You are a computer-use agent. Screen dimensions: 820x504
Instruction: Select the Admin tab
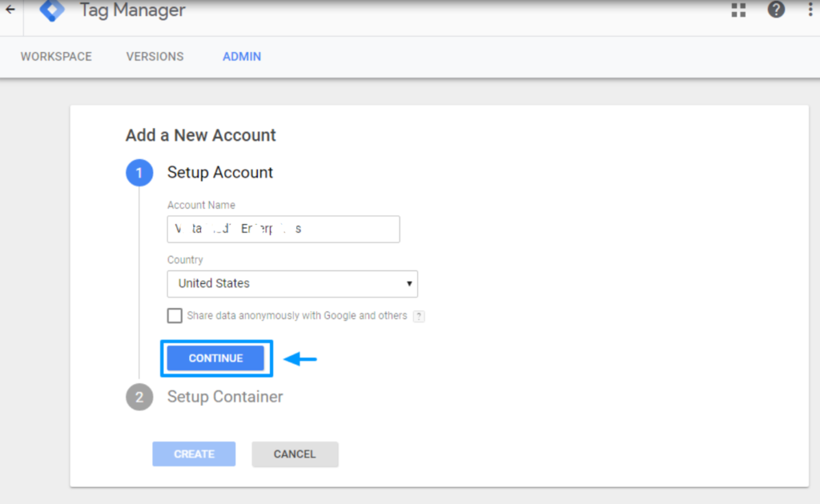pyautogui.click(x=242, y=57)
